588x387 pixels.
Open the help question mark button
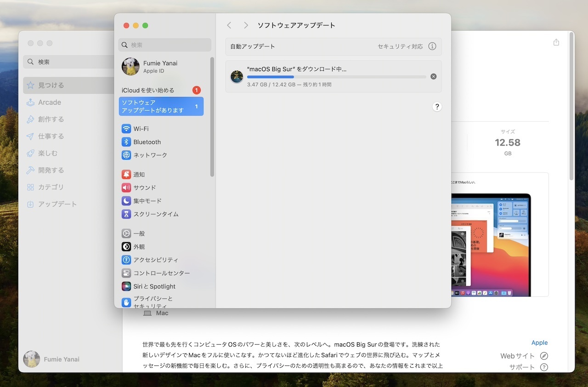[436, 107]
